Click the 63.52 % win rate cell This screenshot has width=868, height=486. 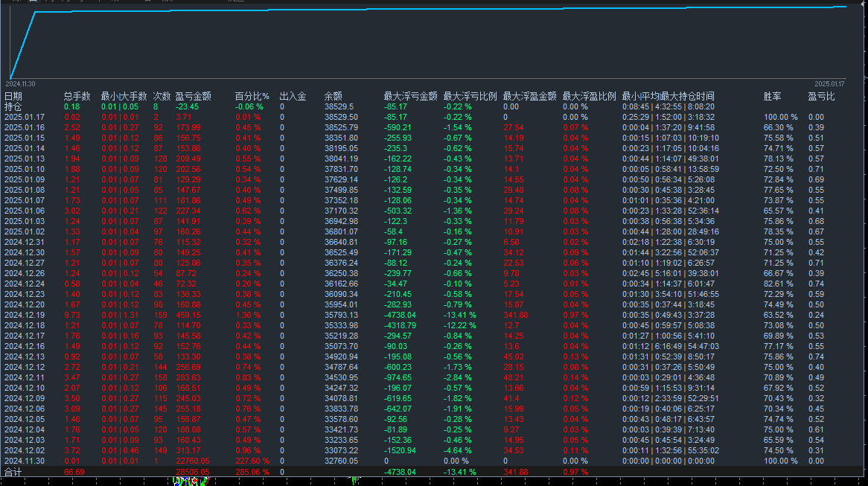(x=779, y=316)
